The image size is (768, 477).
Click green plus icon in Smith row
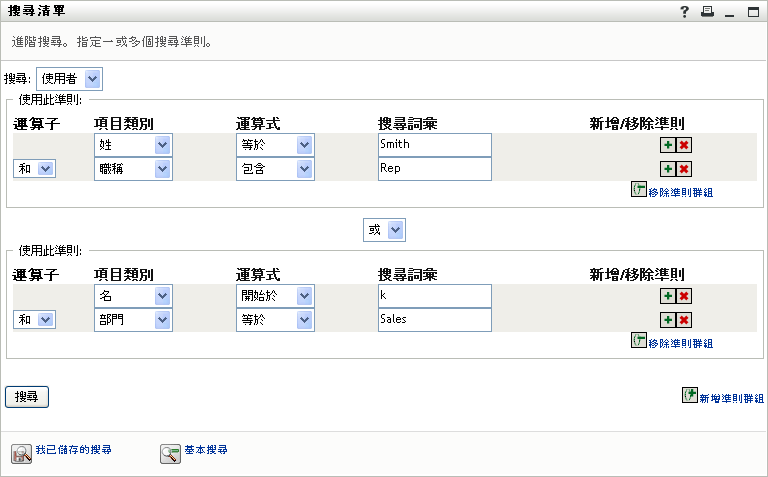[x=667, y=145]
